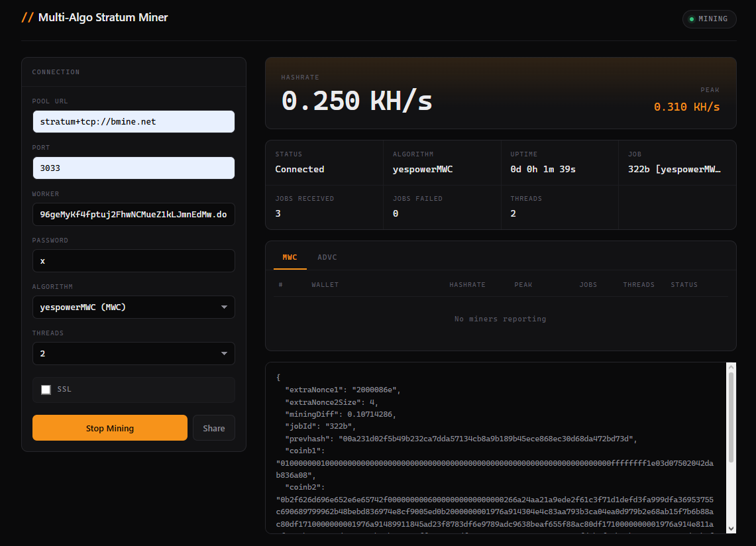Click the THREADS column header in table
The image size is (756, 546).
[638, 284]
